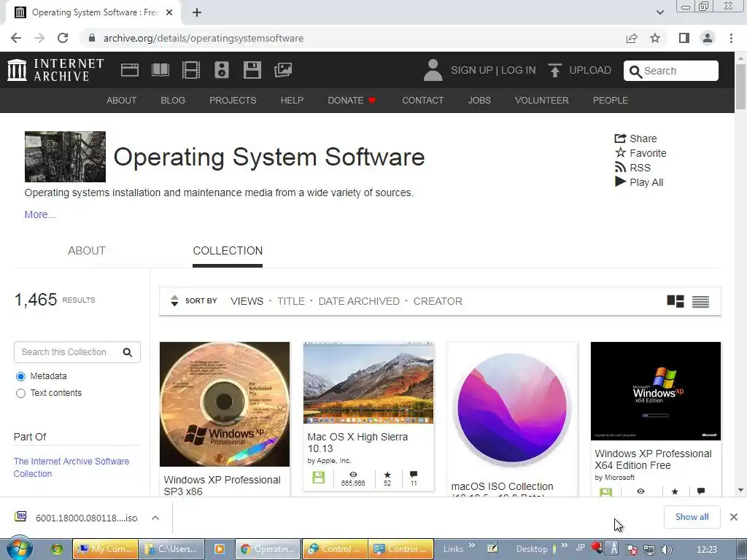
Task: Click the Internet Archive logo
Action: point(55,70)
